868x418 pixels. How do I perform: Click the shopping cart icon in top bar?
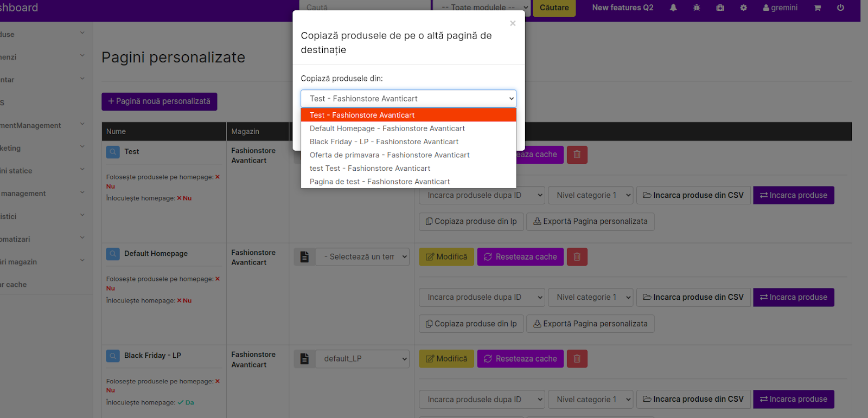point(817,8)
